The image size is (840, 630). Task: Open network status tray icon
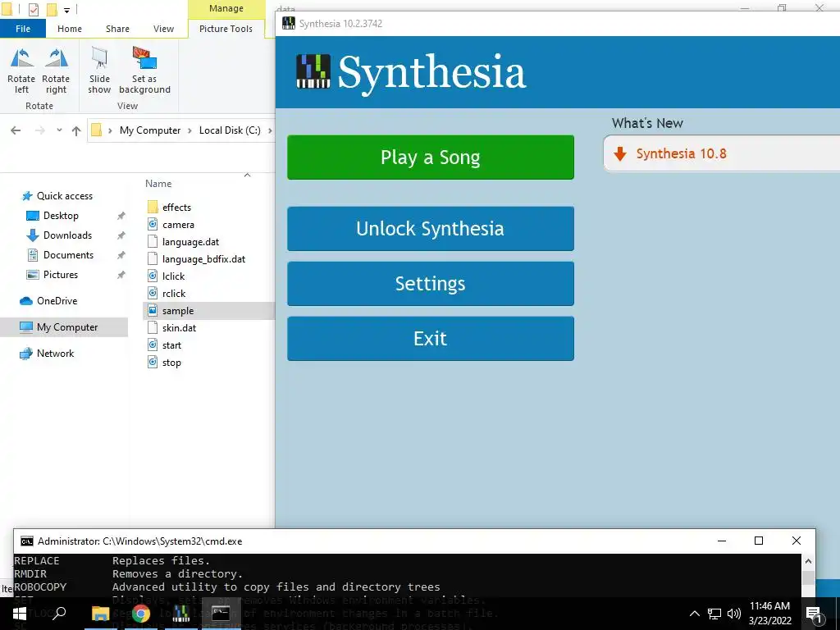[x=714, y=614]
